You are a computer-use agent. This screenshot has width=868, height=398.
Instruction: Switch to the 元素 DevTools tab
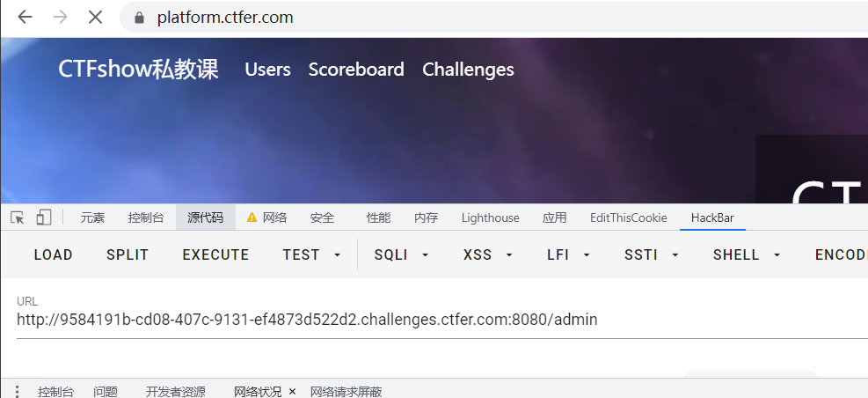pyautogui.click(x=92, y=217)
